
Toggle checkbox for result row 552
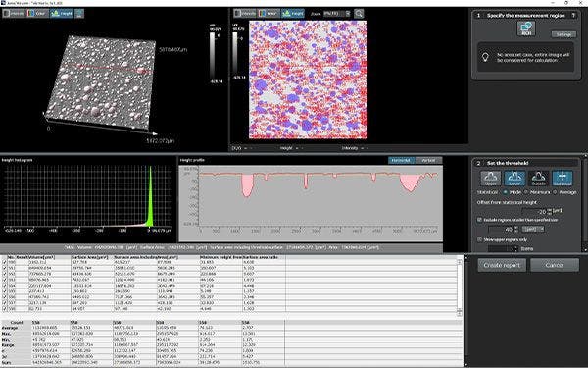(x=5, y=274)
